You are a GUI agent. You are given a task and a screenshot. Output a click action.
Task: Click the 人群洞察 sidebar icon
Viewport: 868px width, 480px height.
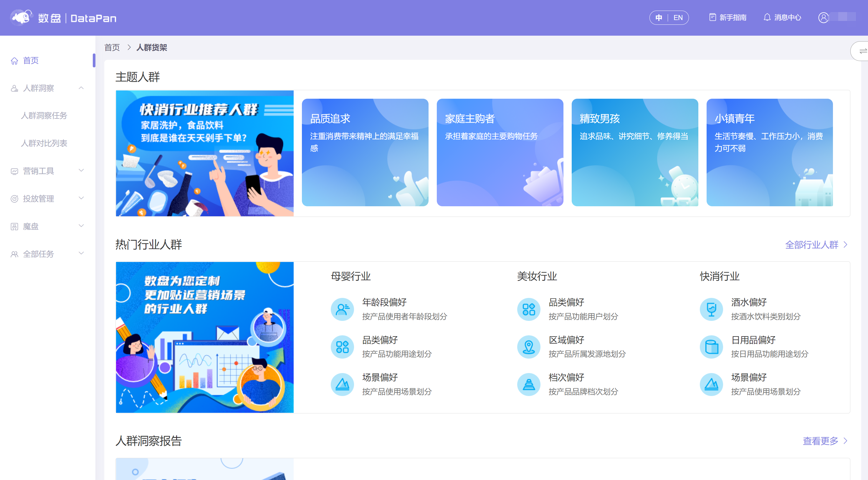point(14,88)
